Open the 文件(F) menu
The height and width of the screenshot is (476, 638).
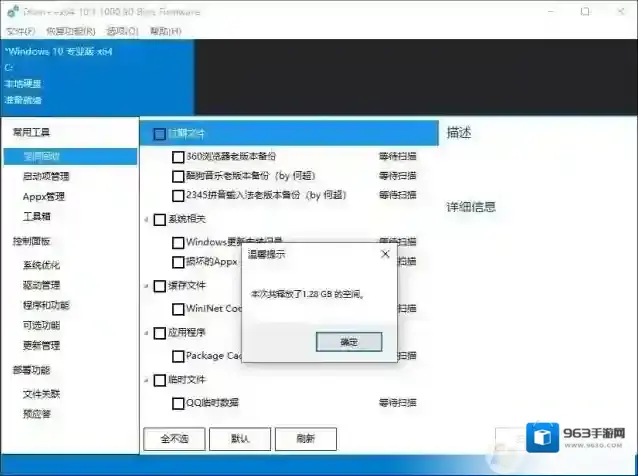click(21, 31)
